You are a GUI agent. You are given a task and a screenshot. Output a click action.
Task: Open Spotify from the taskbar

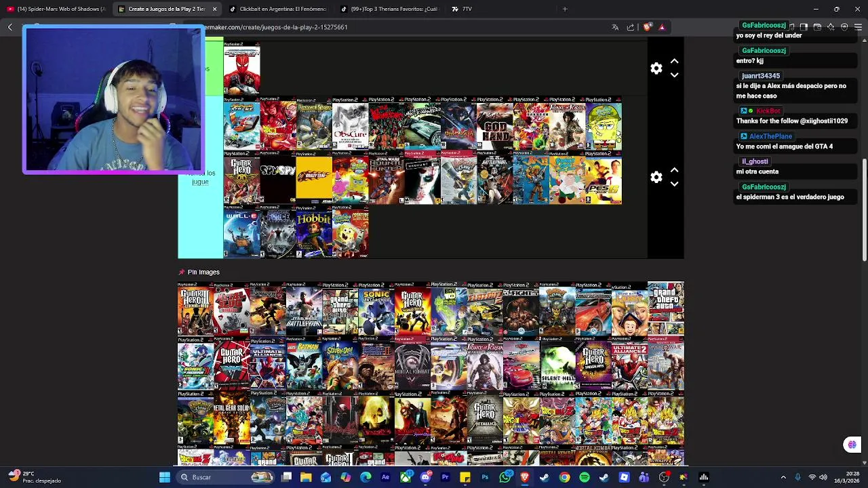tap(585, 477)
